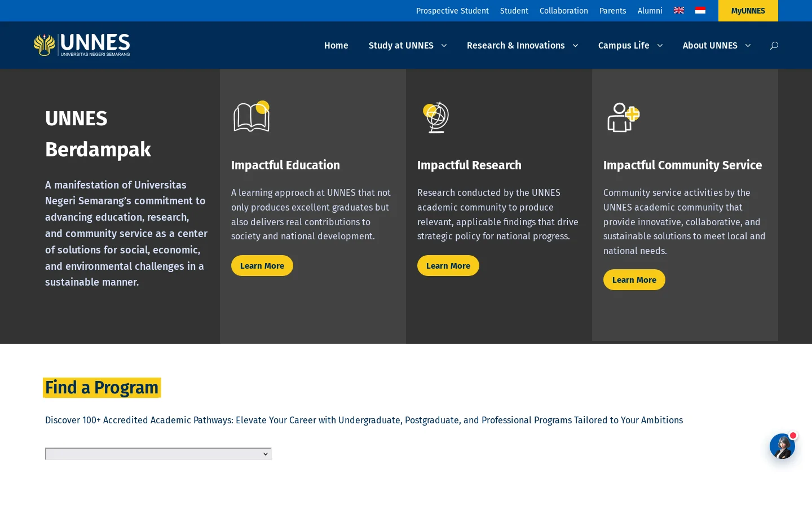Viewport: 812px width, 508px height.
Task: Click the Find a Program heading
Action: (x=101, y=388)
